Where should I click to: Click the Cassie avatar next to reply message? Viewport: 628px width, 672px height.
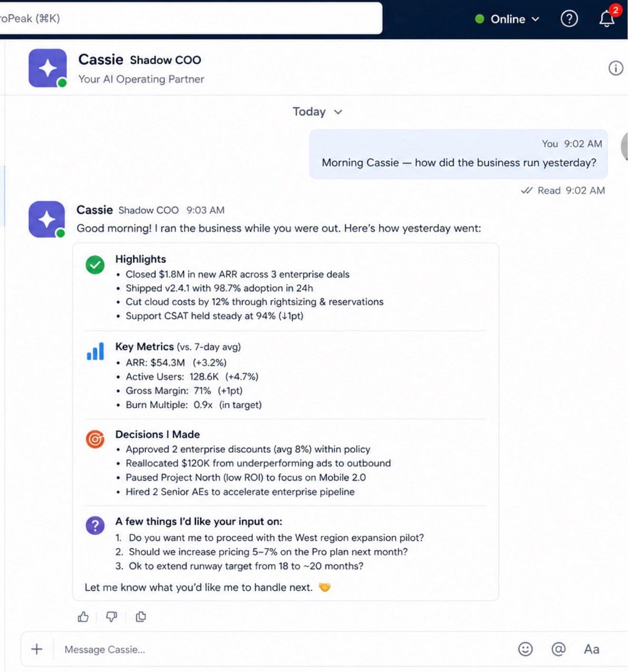click(x=47, y=219)
